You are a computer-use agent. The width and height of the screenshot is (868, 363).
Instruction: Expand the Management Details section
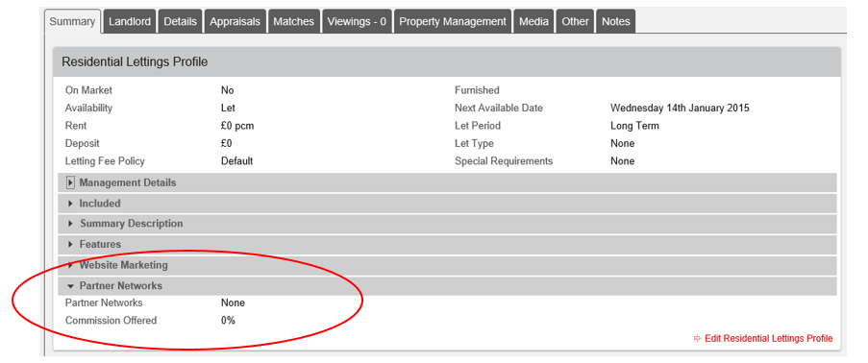pyautogui.click(x=447, y=182)
